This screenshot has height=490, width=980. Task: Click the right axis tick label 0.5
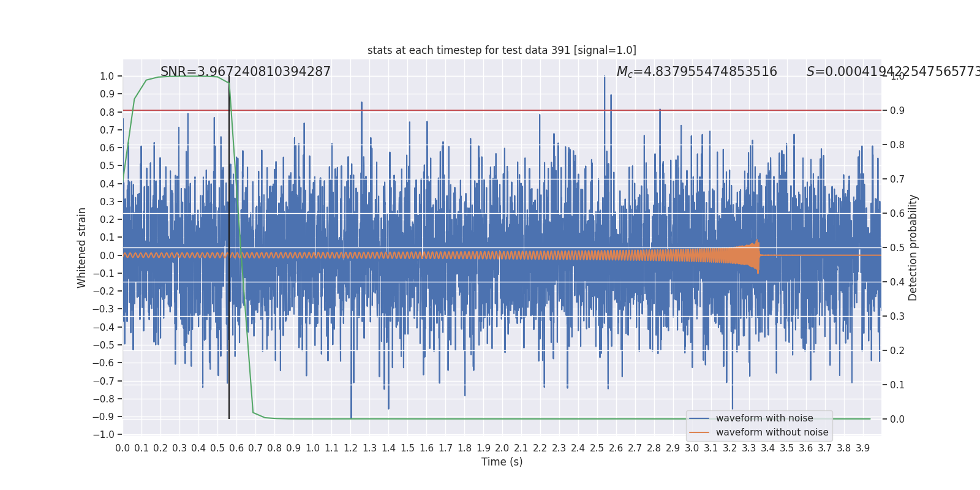(x=897, y=247)
